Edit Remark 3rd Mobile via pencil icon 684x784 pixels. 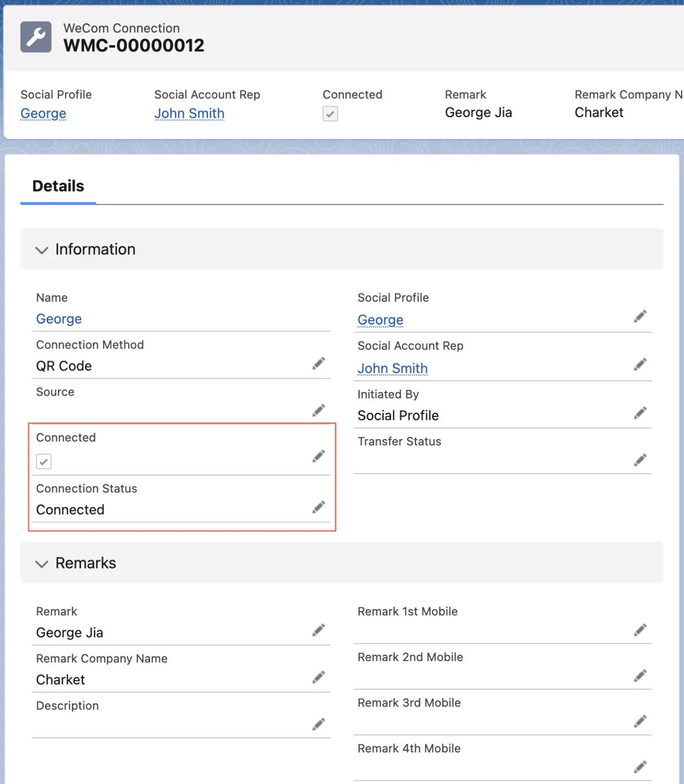point(640,721)
